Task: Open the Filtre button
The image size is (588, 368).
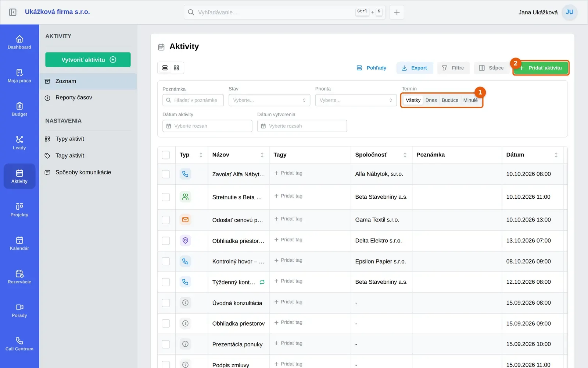Action: click(453, 68)
